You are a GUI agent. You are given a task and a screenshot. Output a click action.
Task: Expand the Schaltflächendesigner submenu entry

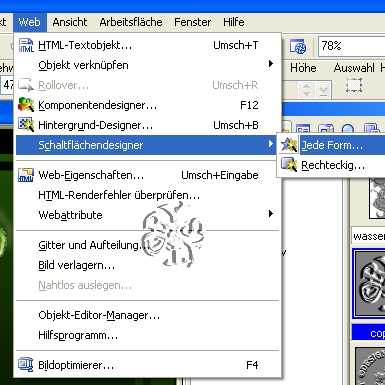click(x=147, y=145)
